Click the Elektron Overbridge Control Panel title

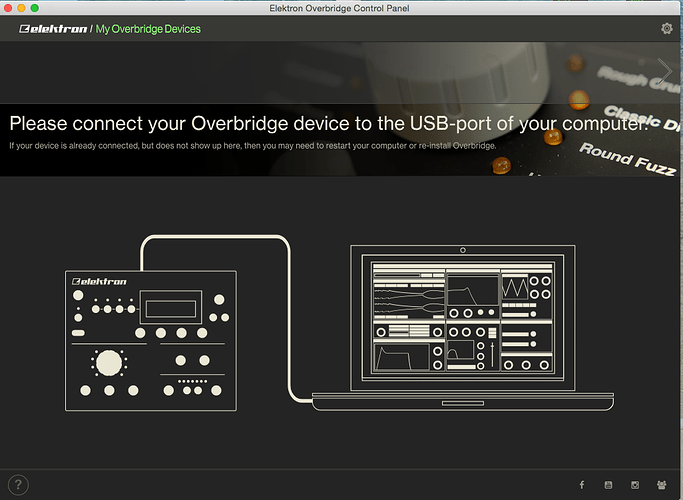pyautogui.click(x=339, y=8)
